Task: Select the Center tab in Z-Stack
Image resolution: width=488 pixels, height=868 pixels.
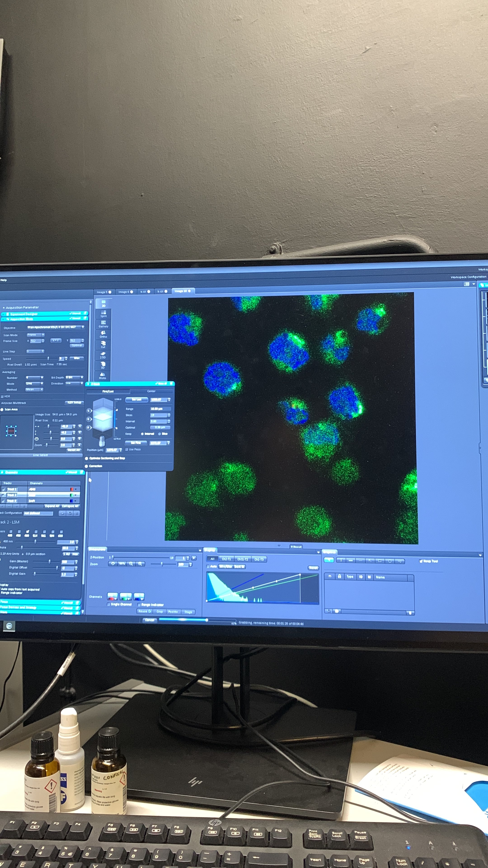Action: coord(152,391)
